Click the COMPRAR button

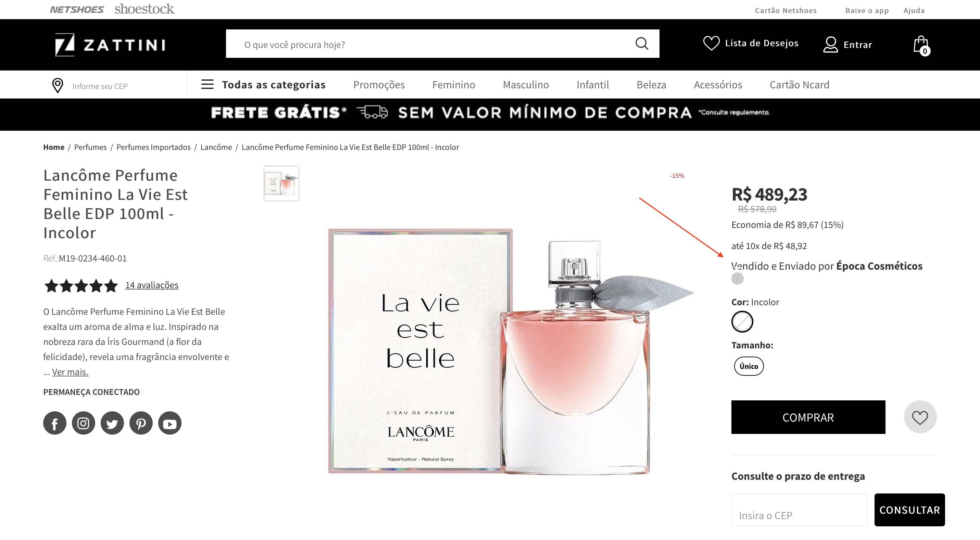808,417
